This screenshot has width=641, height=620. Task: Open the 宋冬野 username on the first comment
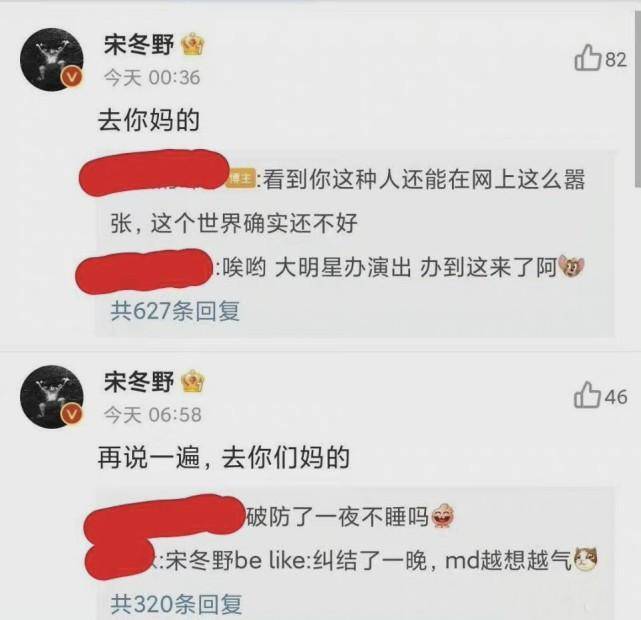pyautogui.click(x=139, y=45)
